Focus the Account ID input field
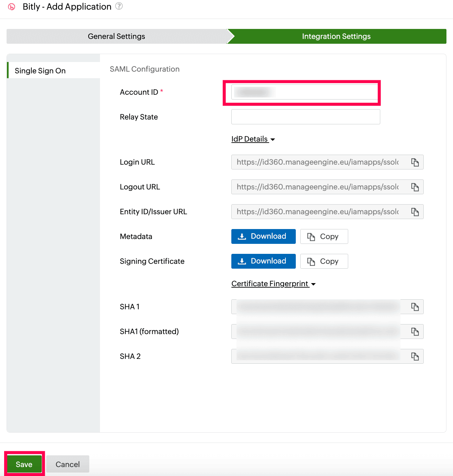This screenshot has height=476, width=453. [x=304, y=92]
